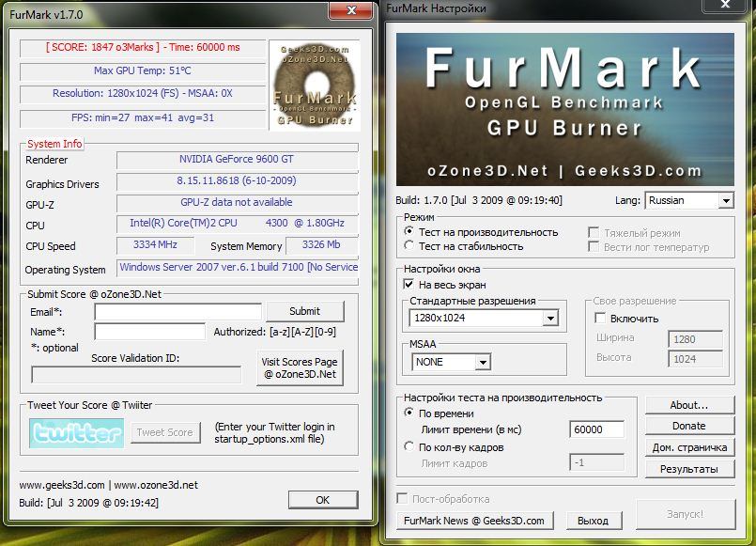The image size is (756, 546).
Task: Toggle the На весь экран checkbox
Action: click(409, 284)
